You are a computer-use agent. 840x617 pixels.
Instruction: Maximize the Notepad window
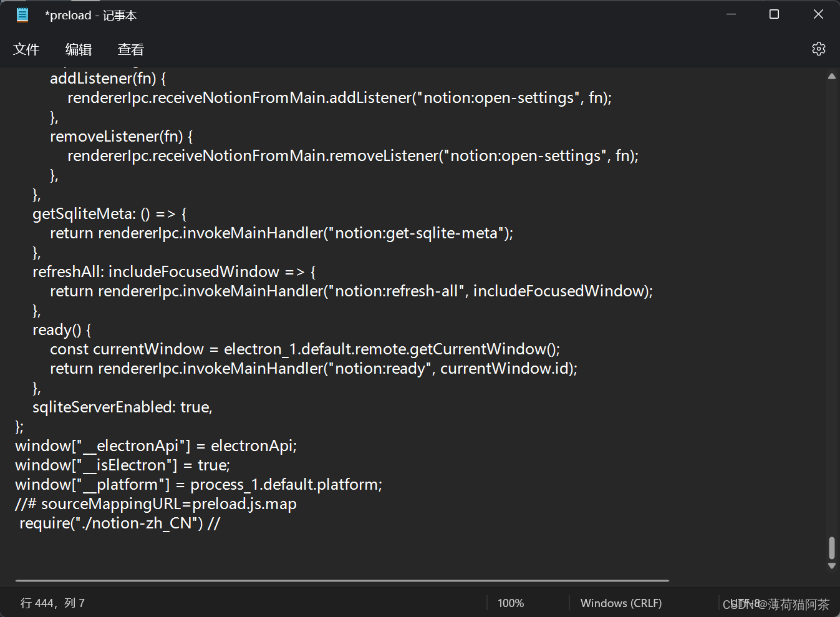click(x=774, y=14)
